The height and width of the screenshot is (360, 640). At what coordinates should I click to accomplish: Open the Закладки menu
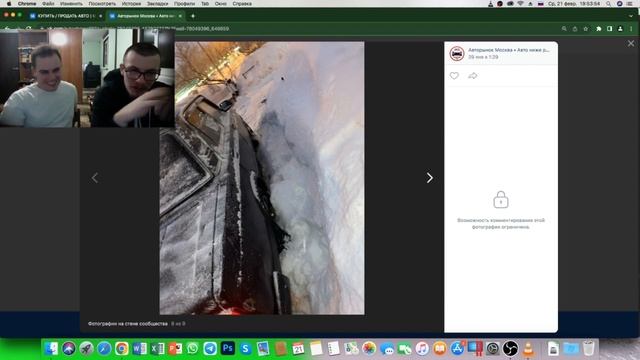tap(158, 4)
